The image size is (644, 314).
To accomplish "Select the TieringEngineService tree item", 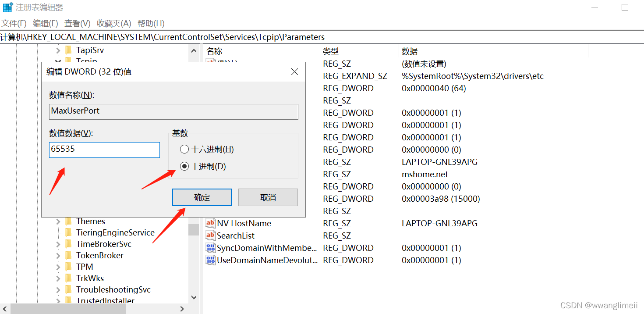I will (115, 232).
